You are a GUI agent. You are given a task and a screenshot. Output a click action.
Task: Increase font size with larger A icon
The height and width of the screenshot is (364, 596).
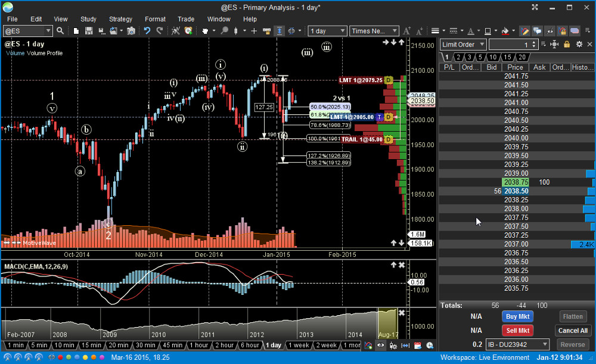pyautogui.click(x=406, y=31)
